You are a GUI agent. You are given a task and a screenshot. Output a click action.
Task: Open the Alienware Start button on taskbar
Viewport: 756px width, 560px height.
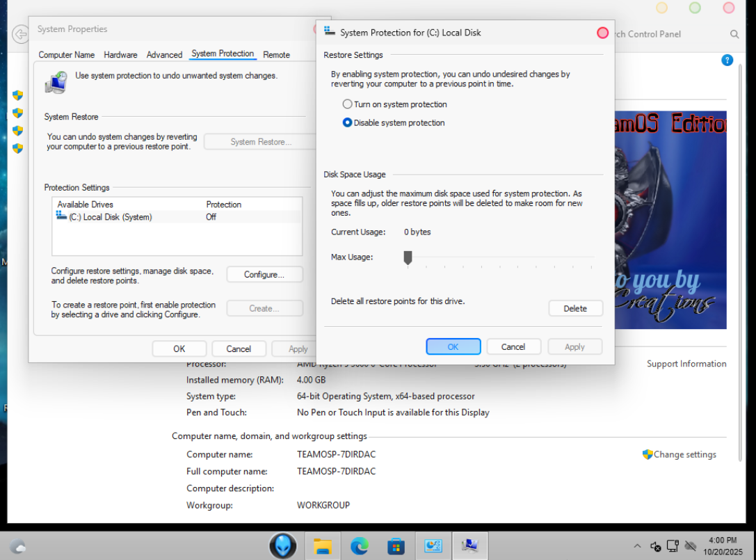point(283,546)
